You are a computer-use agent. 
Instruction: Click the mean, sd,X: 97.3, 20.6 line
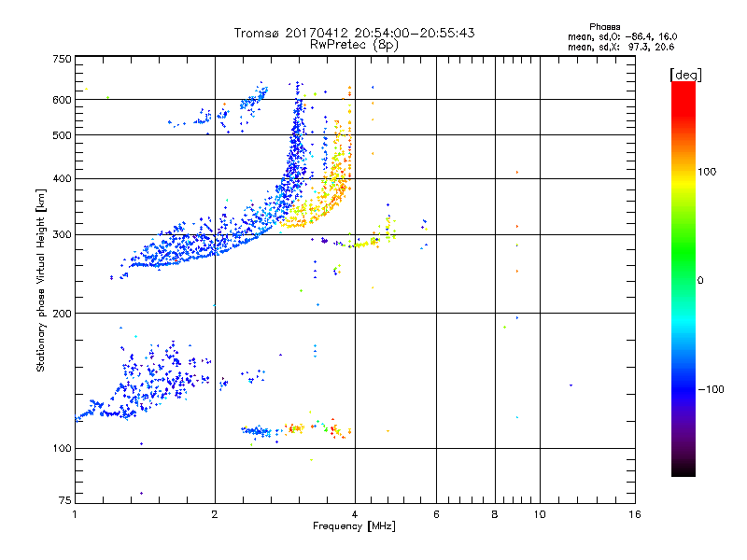click(621, 47)
